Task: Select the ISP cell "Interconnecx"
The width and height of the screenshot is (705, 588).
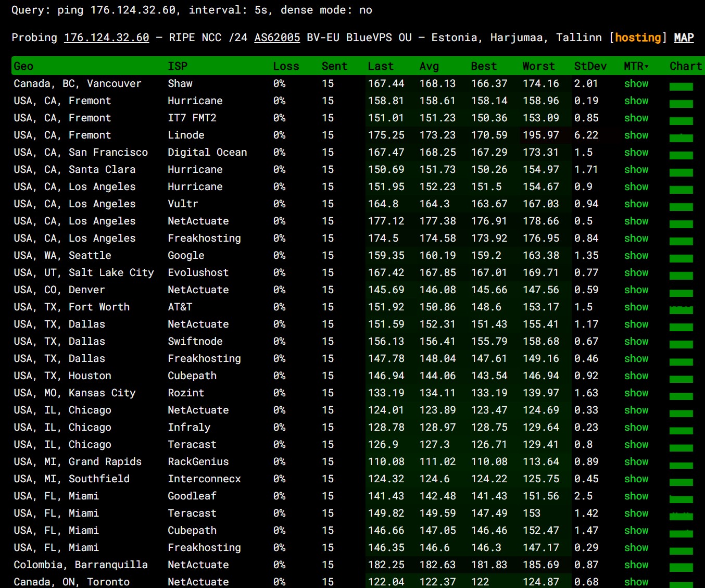Action: 204,479
